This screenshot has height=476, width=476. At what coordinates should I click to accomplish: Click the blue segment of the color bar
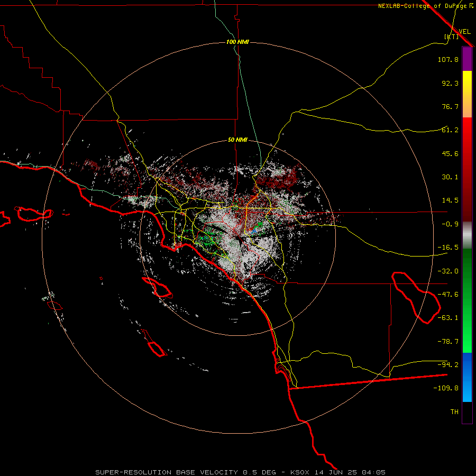pos(467,377)
